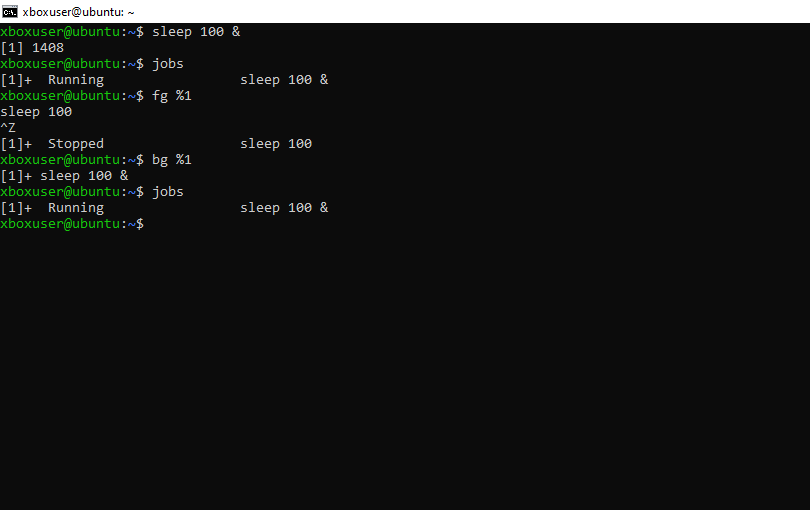
Task: Click the first 'Running' job status
Action: 76,80
